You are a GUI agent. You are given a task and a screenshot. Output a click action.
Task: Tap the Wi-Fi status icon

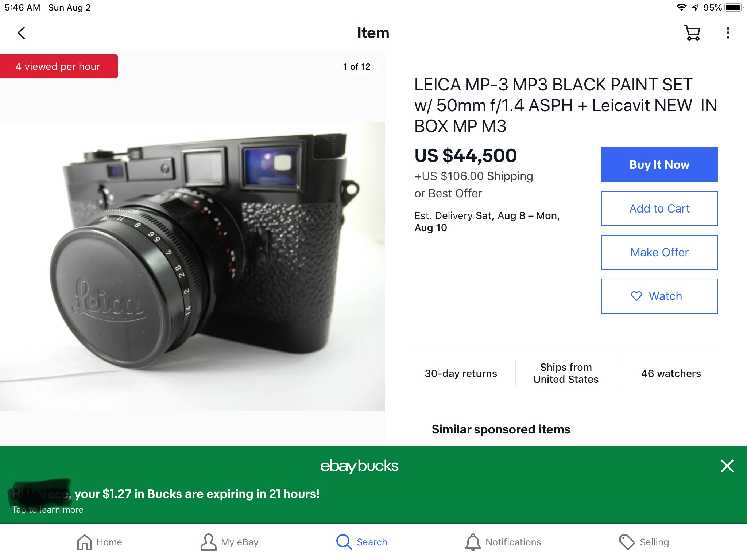[x=681, y=8]
